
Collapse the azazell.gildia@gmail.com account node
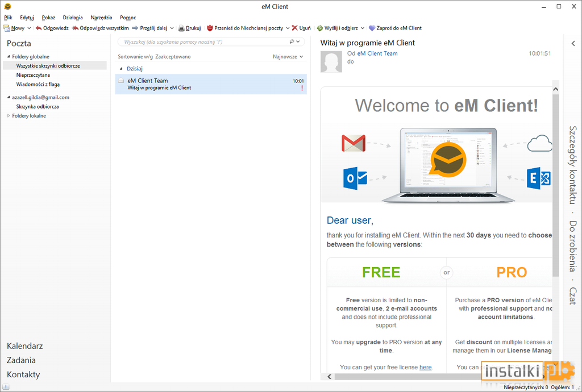[x=9, y=97]
